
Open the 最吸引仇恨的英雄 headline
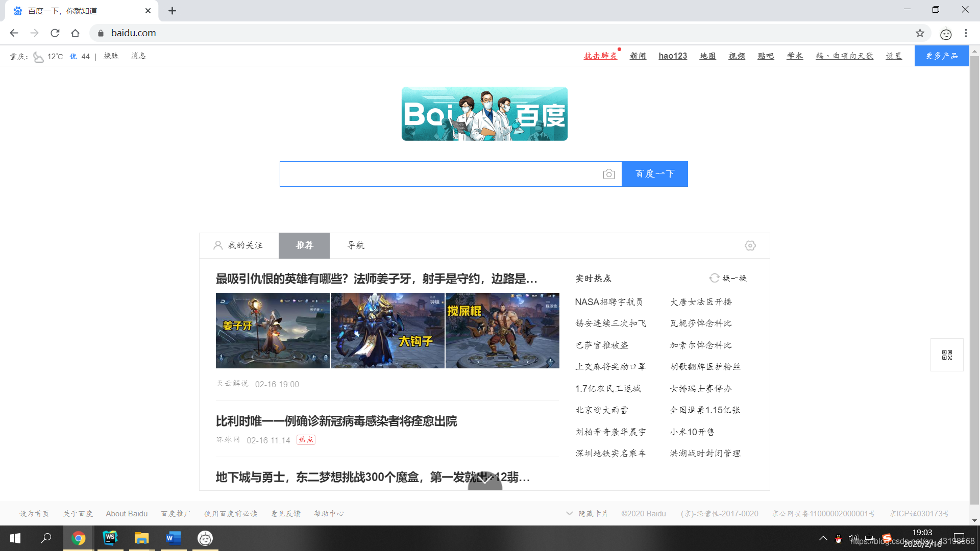point(377,279)
